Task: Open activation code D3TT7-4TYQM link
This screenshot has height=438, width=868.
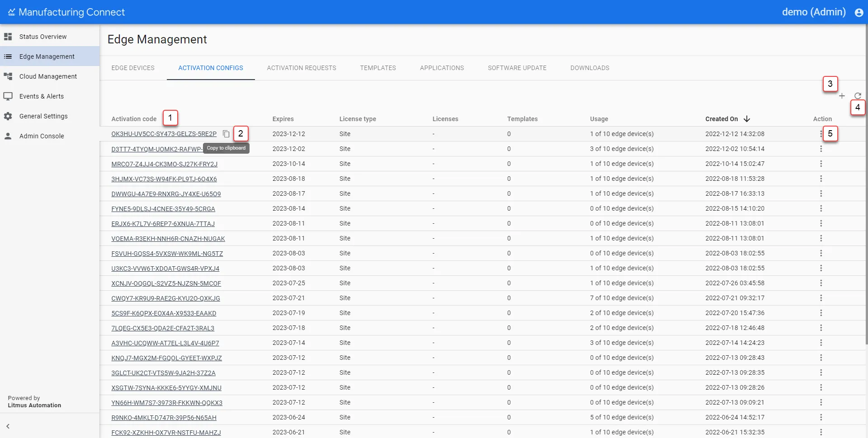Action: (x=157, y=149)
